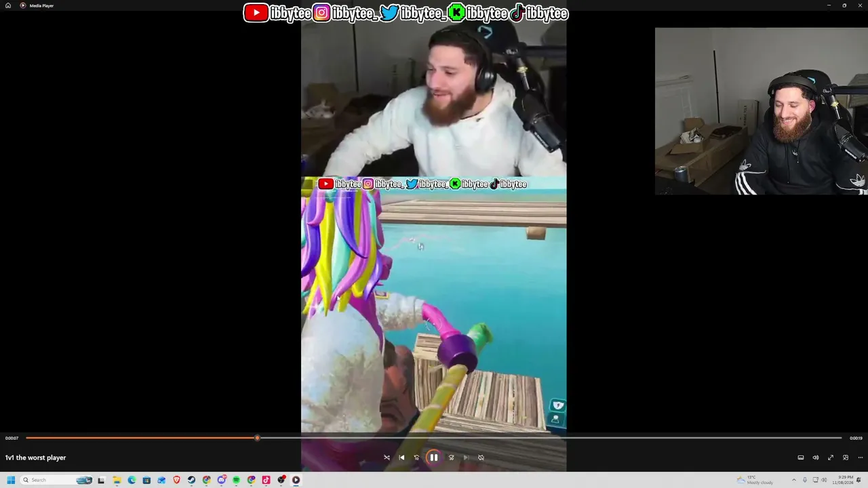This screenshot has height=488, width=868.
Task: Toggle repeat mode in Media Player
Action: point(481,457)
